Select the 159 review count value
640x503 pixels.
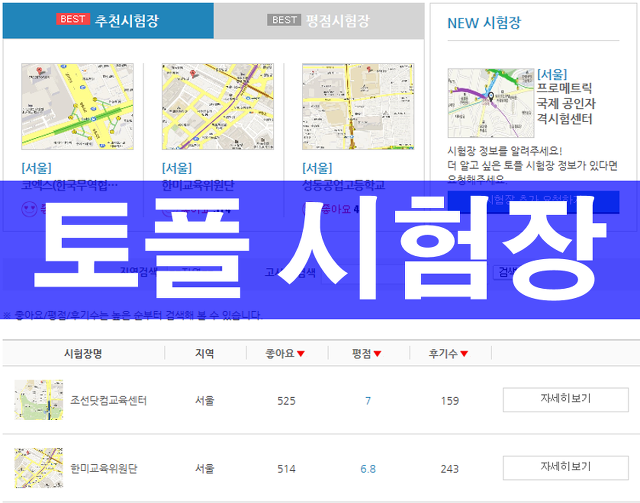click(449, 401)
